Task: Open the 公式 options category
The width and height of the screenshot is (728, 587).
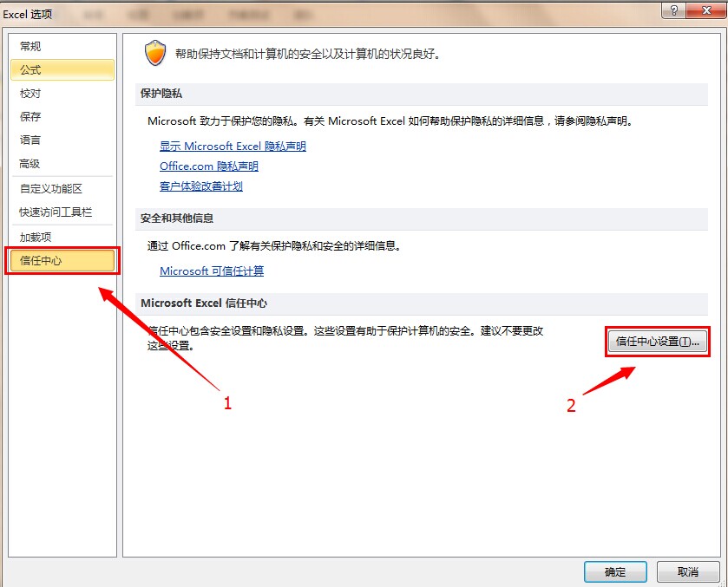Action: [31, 70]
